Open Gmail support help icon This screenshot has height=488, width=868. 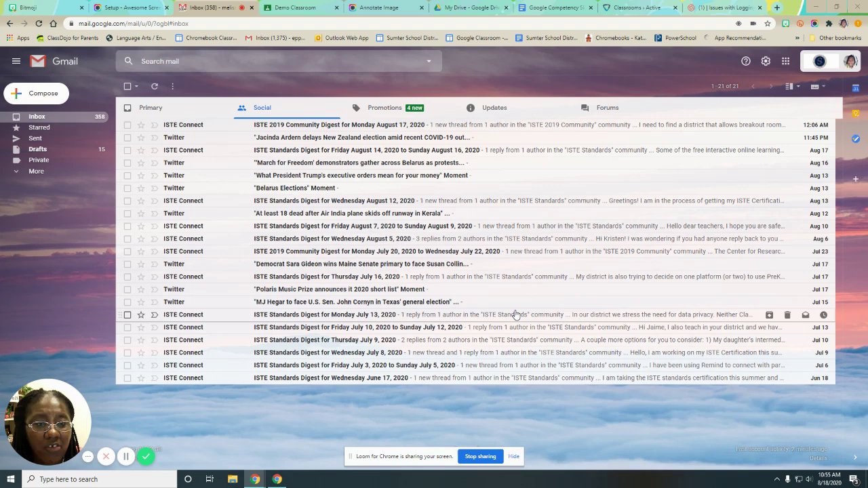coord(746,61)
